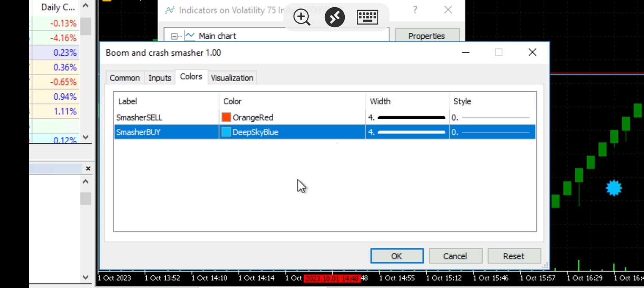
Task: Click the lower panel scrollbar down arrow
Action: (85, 277)
